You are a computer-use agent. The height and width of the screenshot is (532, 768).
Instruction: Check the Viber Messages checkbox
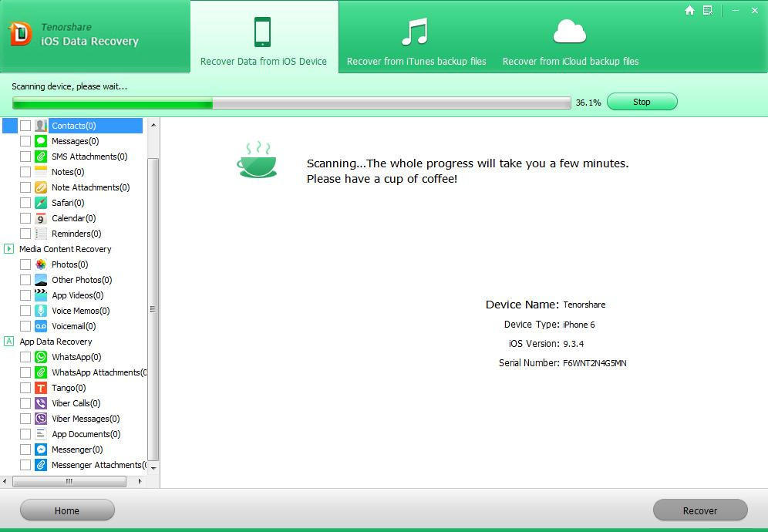(25, 419)
